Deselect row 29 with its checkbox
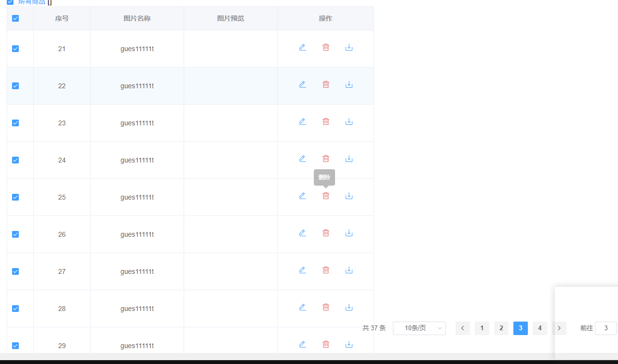618x364 pixels. point(15,346)
